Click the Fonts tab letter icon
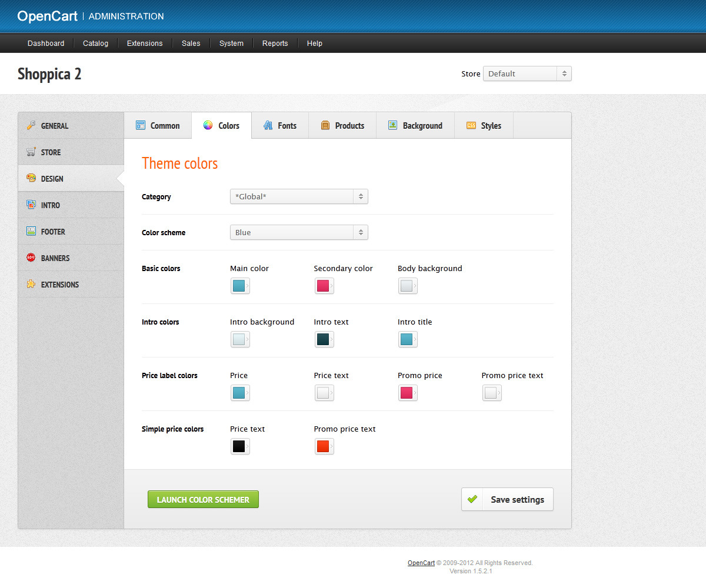This screenshot has height=588, width=706. [x=268, y=125]
